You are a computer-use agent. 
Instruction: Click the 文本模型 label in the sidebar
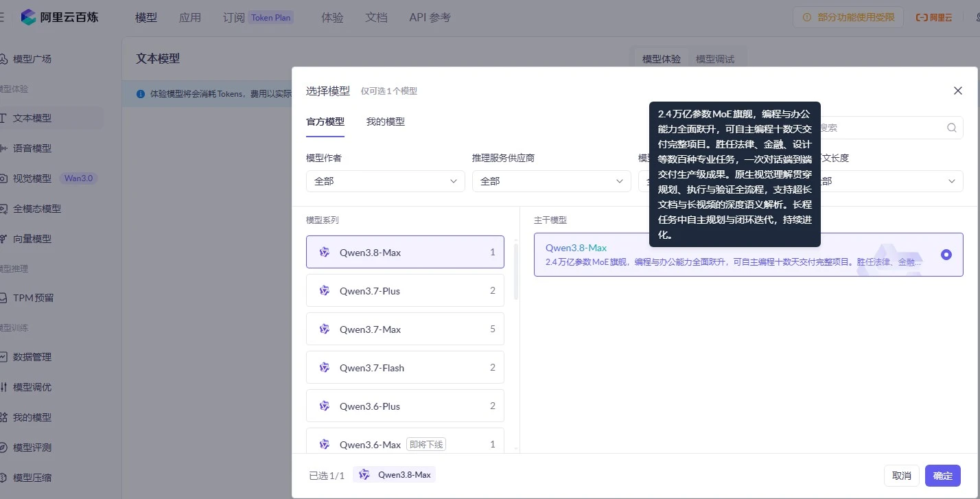coord(32,118)
